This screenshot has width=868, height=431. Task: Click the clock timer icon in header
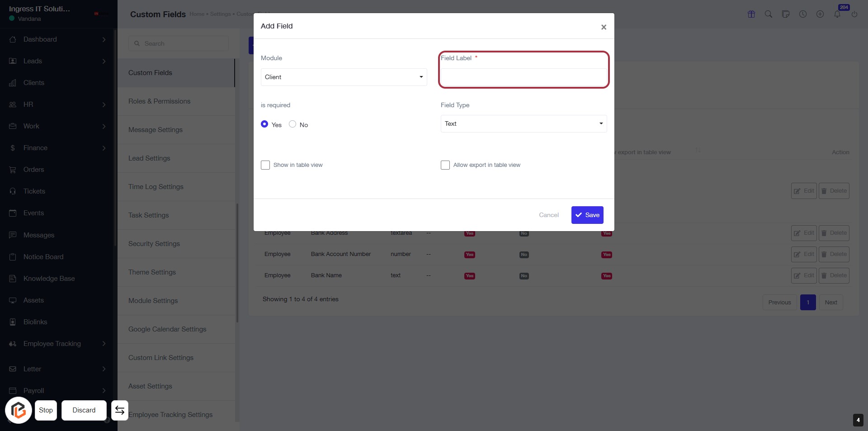point(803,14)
